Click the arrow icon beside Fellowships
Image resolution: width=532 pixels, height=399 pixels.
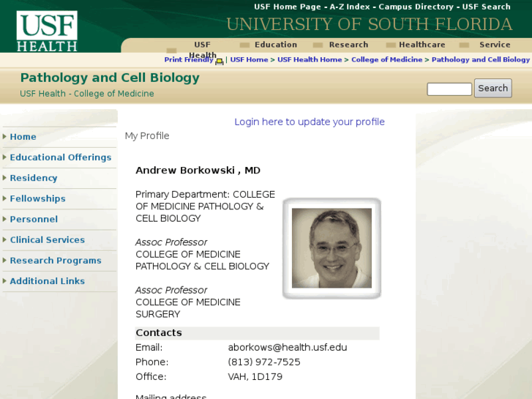[4, 198]
